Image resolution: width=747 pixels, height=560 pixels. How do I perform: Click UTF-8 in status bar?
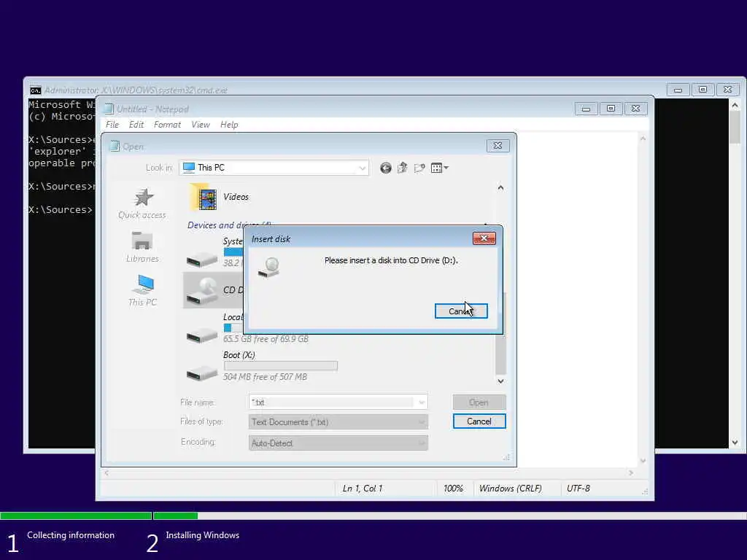(578, 489)
